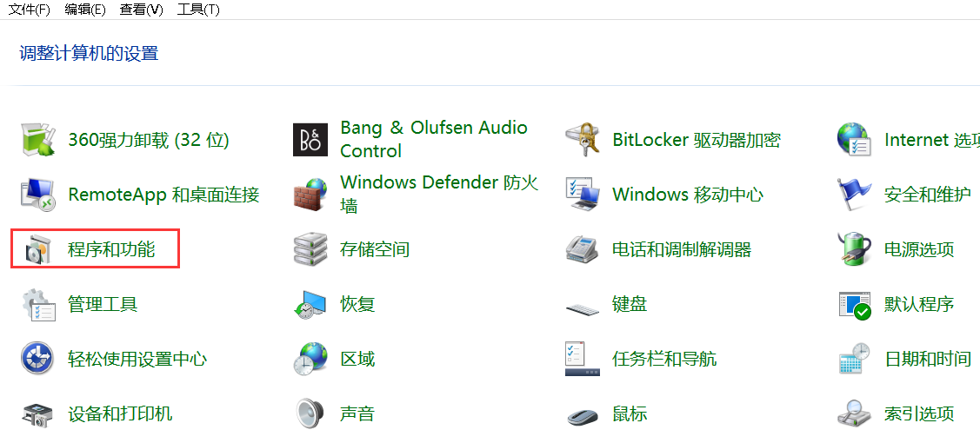Open the RemoteApp 和桌面连接 link
The width and height of the screenshot is (980, 443).
(x=163, y=195)
